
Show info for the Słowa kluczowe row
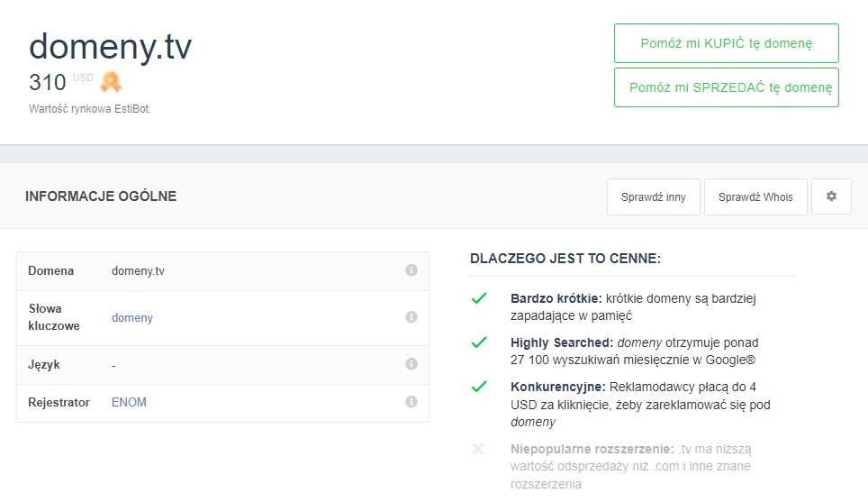[x=411, y=317]
